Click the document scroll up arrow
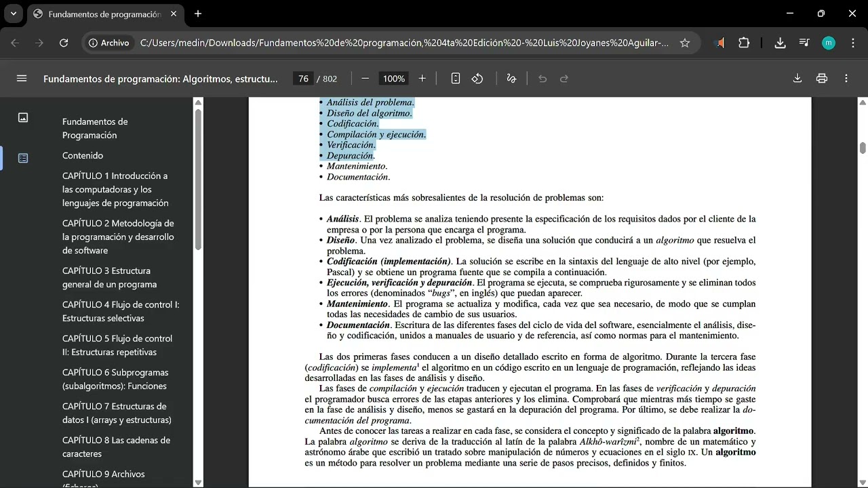Viewport: 868px width, 488px height. [x=863, y=102]
